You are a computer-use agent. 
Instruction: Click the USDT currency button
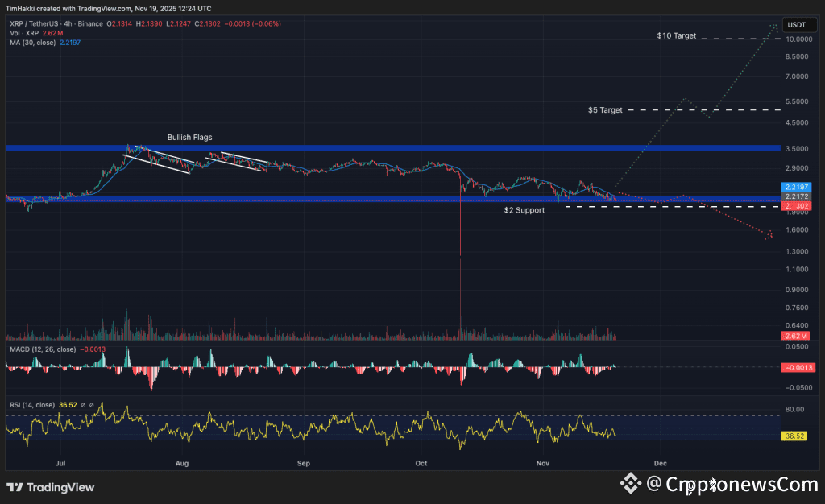coord(799,24)
